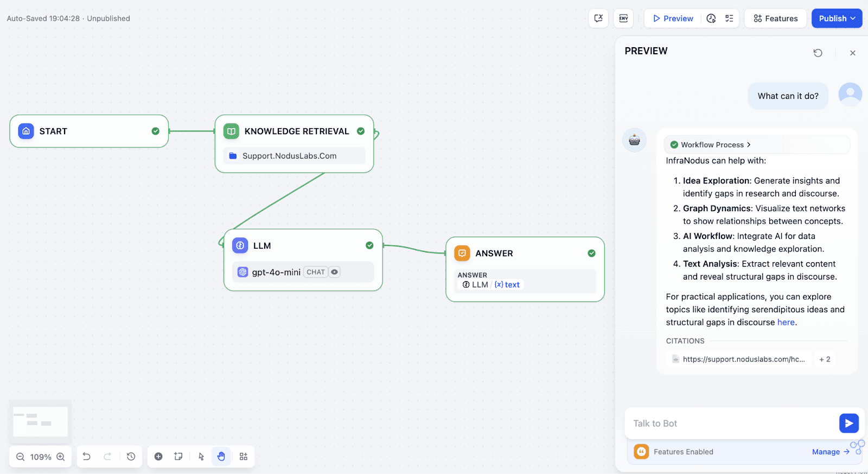Open the workflow checklist icon
This screenshot has width=868, height=474.
729,18
